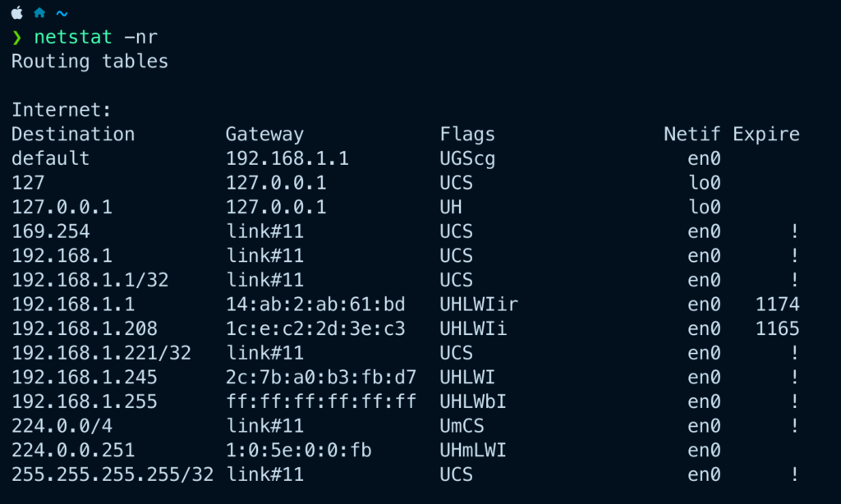841x504 pixels.
Task: Click the Netif column header
Action: click(x=692, y=134)
